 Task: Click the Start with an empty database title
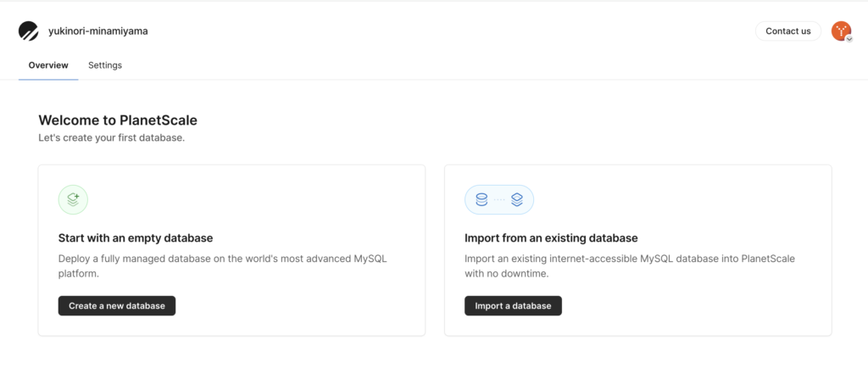tap(135, 238)
